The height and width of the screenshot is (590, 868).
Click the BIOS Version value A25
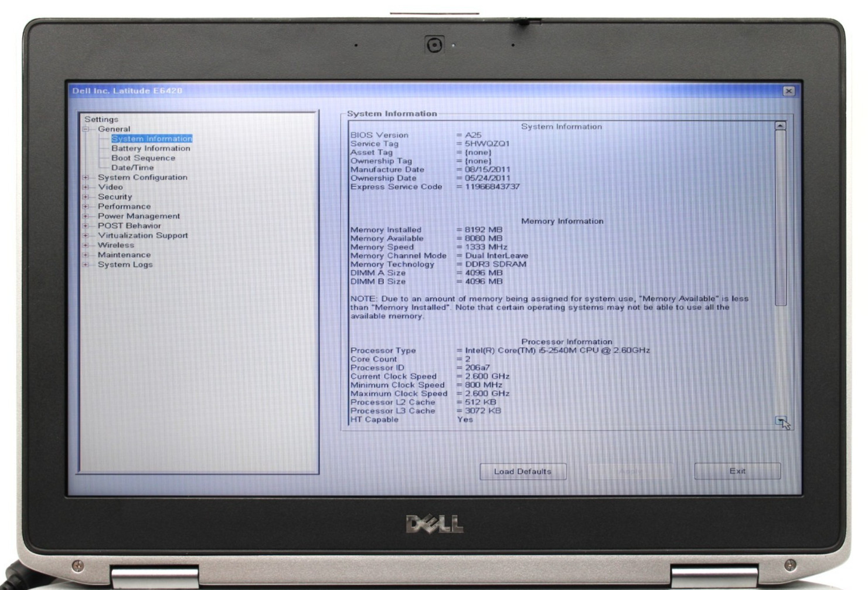coord(473,135)
